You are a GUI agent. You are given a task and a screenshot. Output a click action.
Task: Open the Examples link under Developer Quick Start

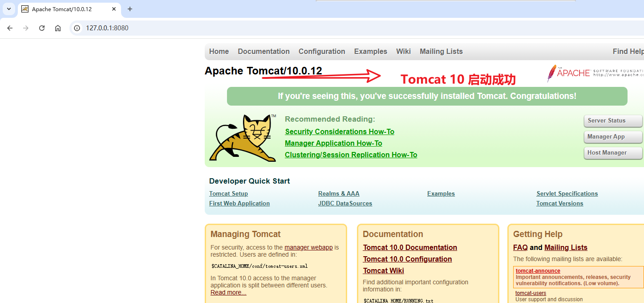point(441,193)
